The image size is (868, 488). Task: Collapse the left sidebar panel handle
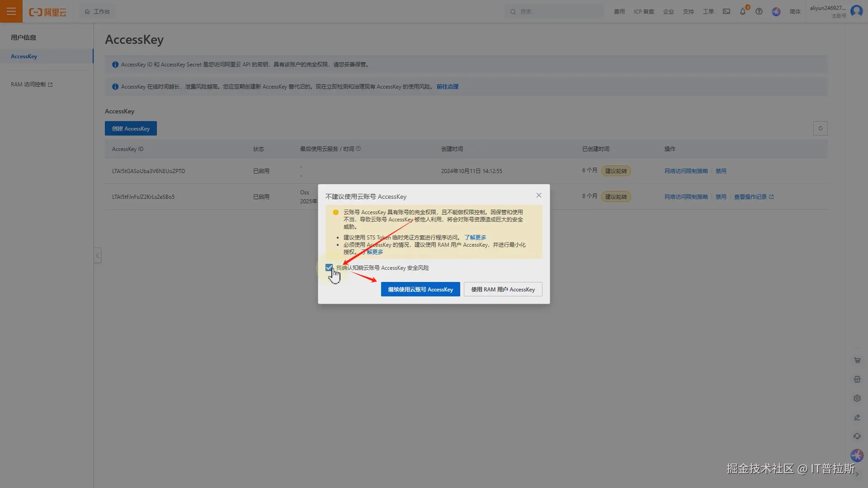97,256
